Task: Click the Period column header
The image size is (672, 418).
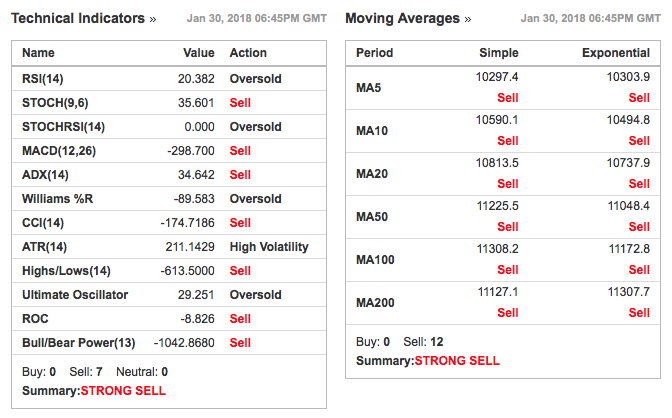Action: tap(374, 53)
